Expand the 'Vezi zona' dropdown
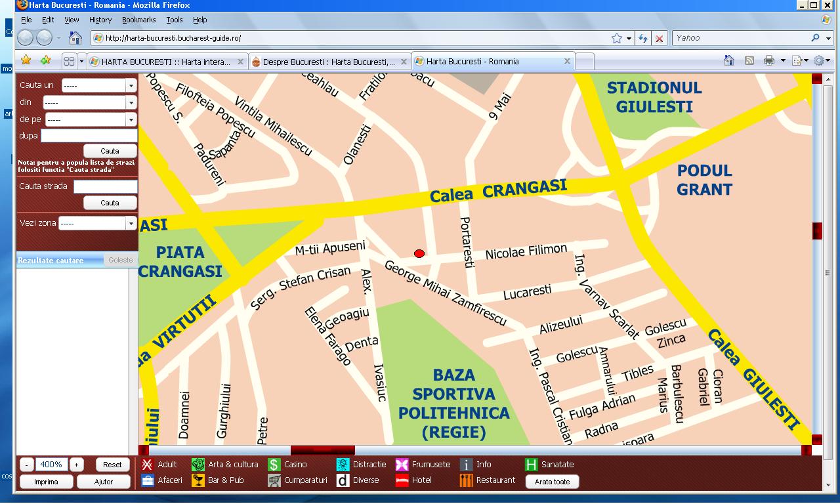The image size is (840, 504). click(96, 224)
